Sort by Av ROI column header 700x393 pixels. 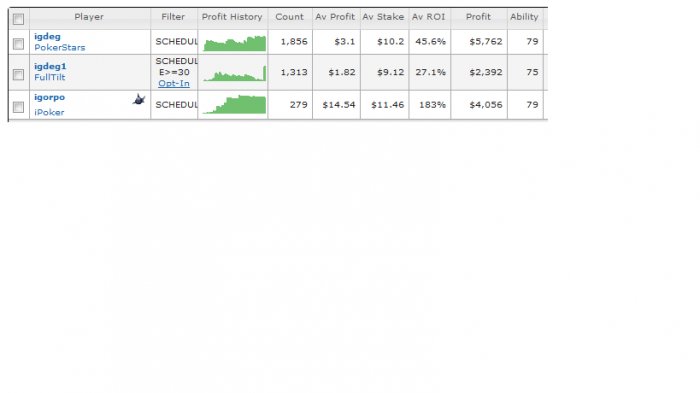pos(429,17)
